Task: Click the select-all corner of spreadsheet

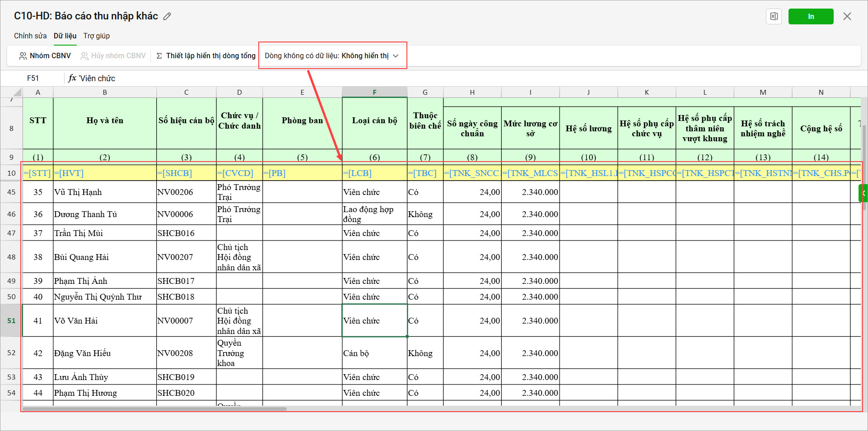Action: pos(16,93)
